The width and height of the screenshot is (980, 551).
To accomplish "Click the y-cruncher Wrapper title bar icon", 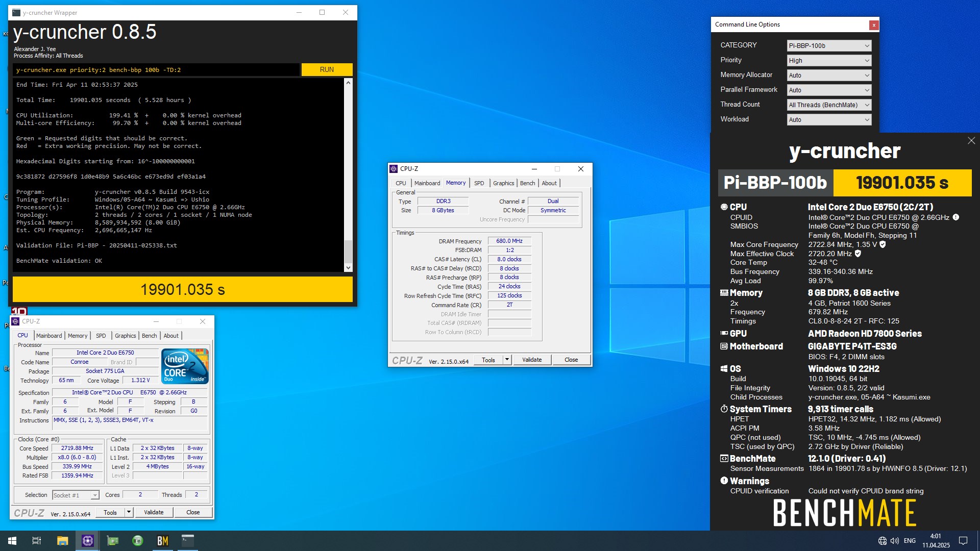I will [x=16, y=13].
